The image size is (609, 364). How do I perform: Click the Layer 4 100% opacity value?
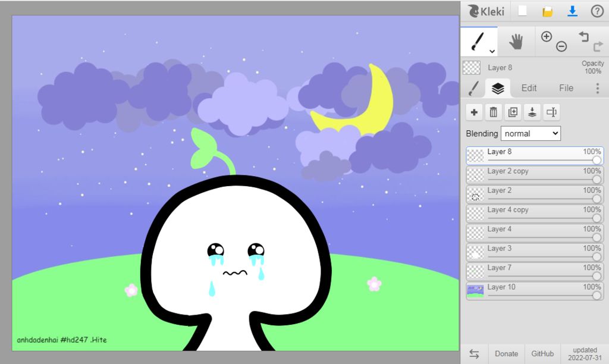point(592,229)
